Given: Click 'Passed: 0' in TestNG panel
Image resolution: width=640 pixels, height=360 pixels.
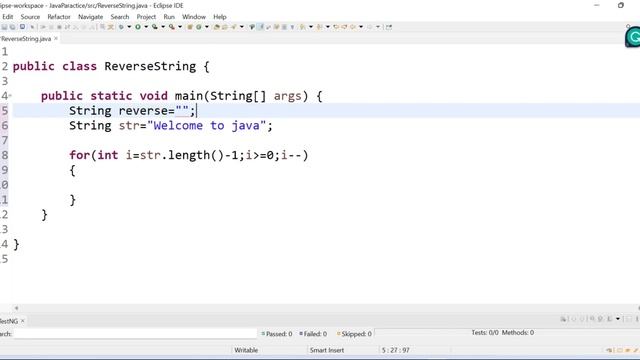Looking at the screenshot, I should point(277,333).
